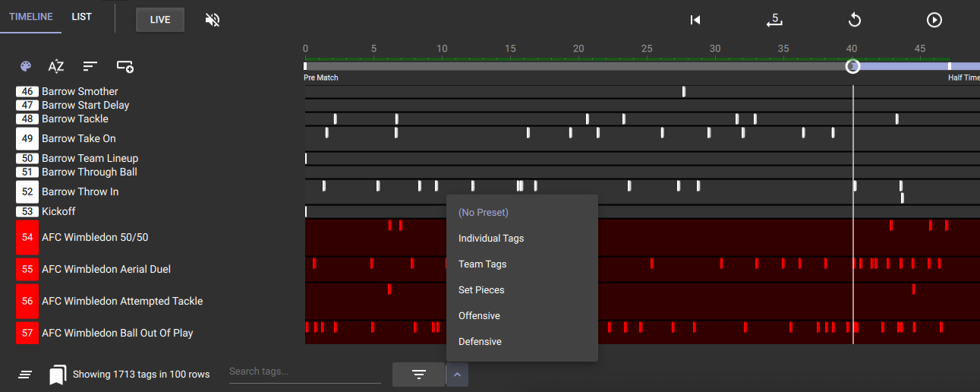980x392 pixels.
Task: Click the Half Time marker on timeline
Action: 950,66
